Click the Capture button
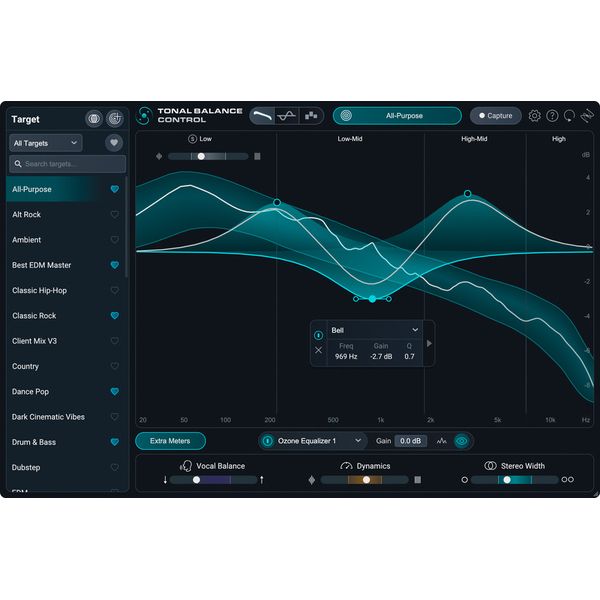The image size is (600, 600). point(496,116)
